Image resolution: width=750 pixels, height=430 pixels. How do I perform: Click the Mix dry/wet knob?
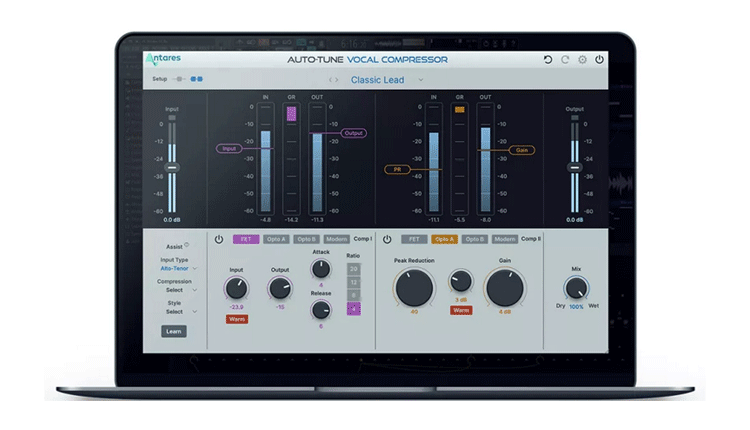[x=575, y=289]
